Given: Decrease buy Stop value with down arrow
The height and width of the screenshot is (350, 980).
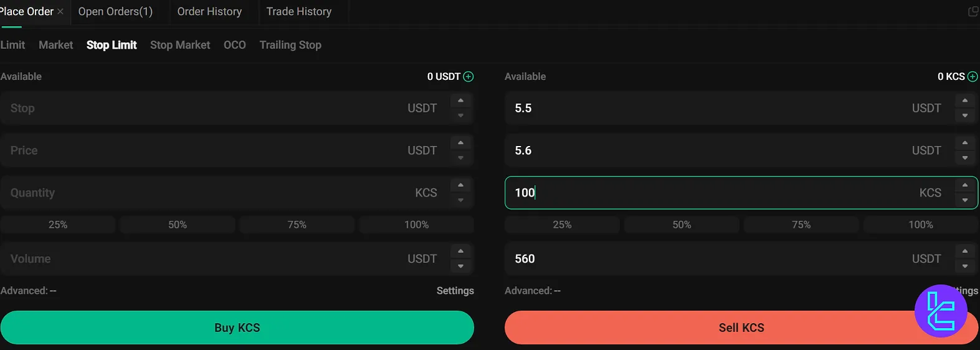Looking at the screenshot, I should 461,115.
